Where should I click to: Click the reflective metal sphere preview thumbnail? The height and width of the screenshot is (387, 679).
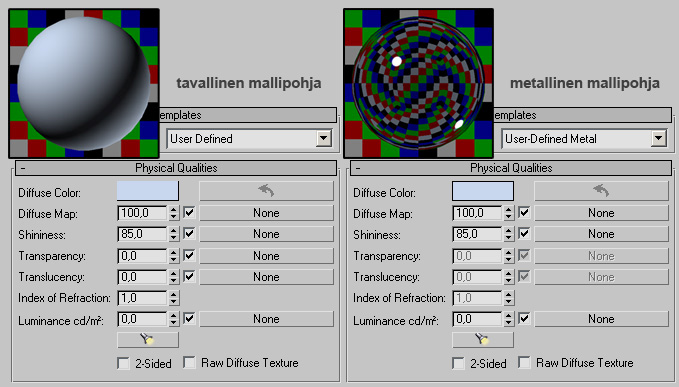pos(419,83)
